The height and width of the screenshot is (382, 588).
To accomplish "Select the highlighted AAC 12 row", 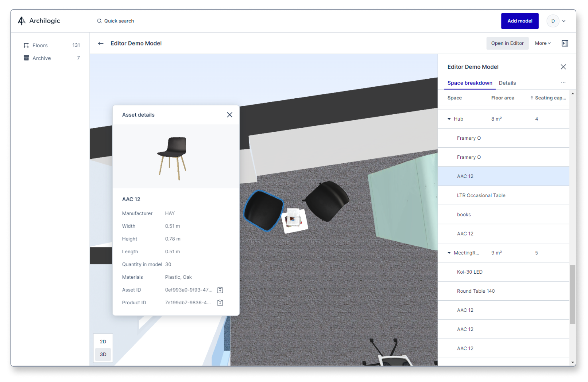I will pos(503,176).
